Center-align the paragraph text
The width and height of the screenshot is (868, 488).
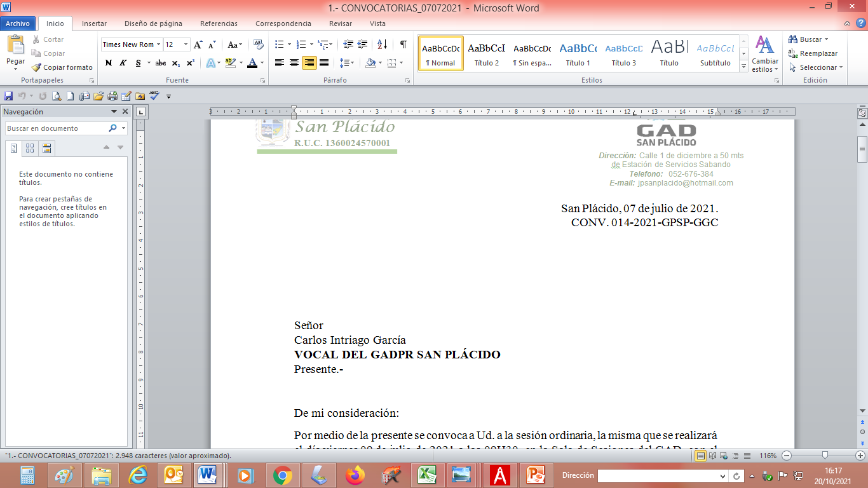(294, 63)
